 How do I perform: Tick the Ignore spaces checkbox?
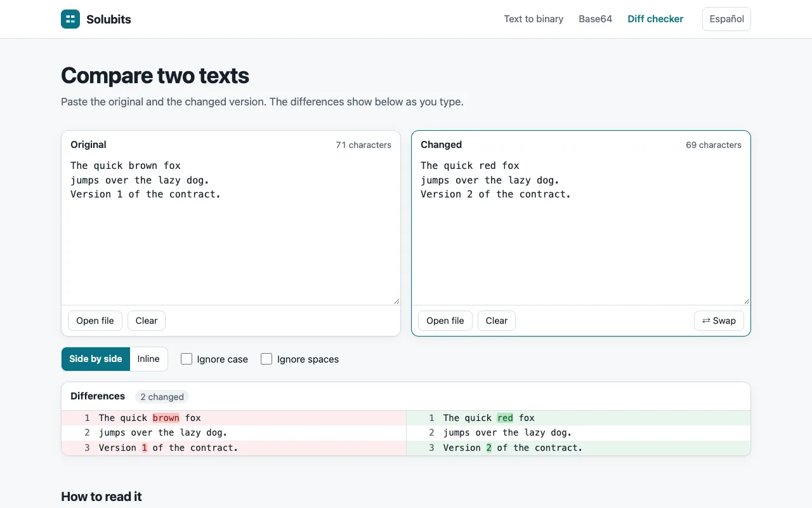click(266, 359)
